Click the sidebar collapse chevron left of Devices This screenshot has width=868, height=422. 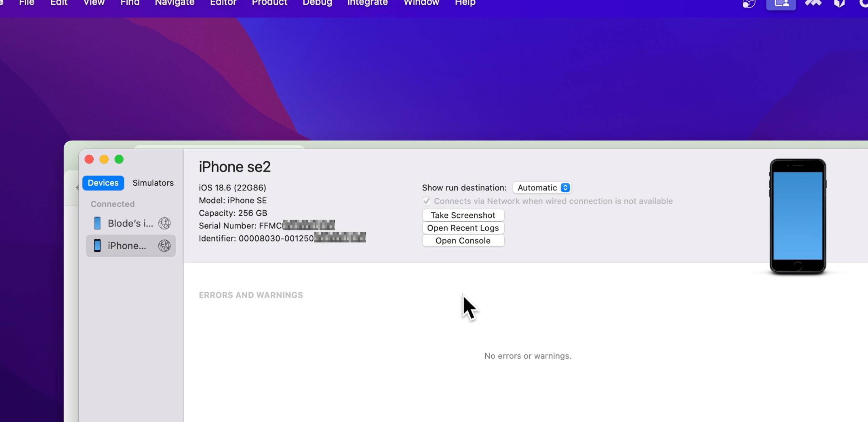coord(77,187)
